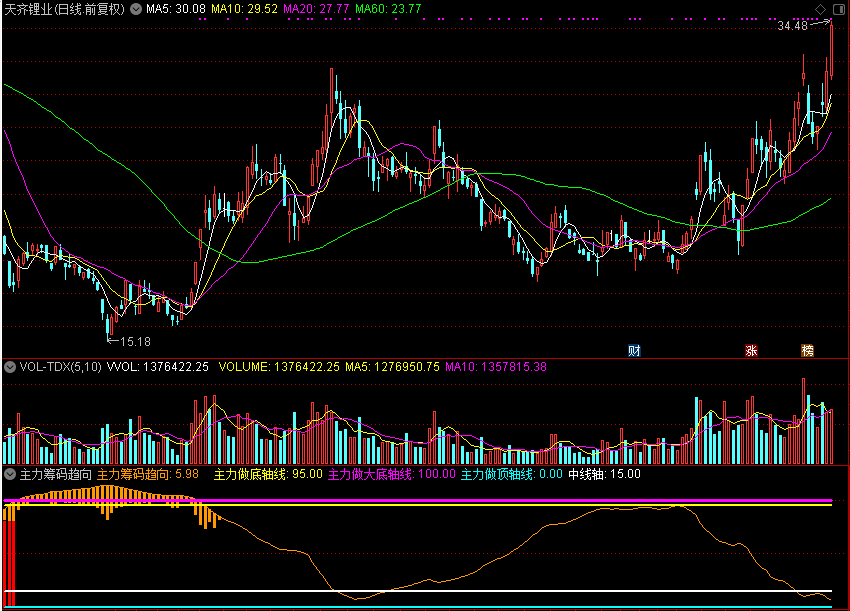Click the diamond icon at top right
The image size is (850, 611).
tap(820, 9)
